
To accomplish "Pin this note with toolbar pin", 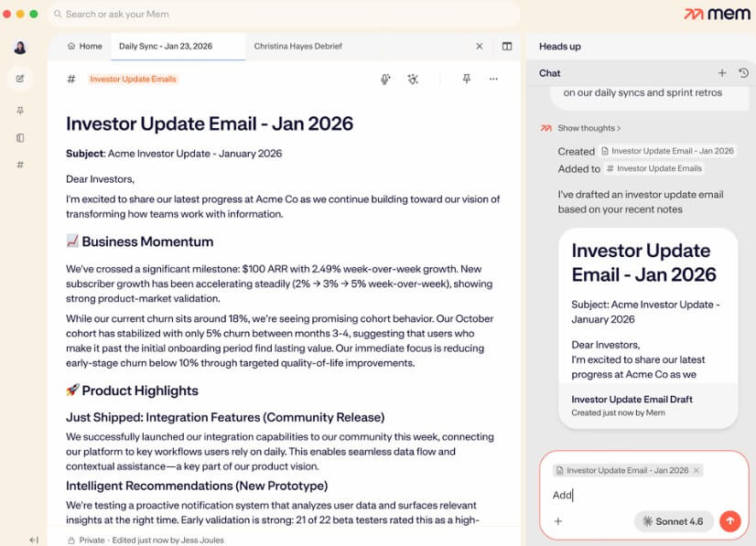I will [x=466, y=79].
